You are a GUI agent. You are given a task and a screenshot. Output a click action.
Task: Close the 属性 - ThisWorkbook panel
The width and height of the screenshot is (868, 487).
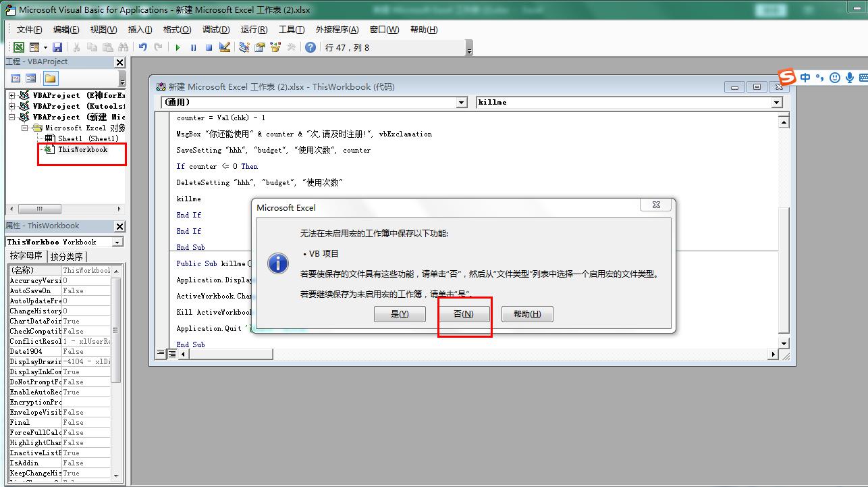pos(120,226)
